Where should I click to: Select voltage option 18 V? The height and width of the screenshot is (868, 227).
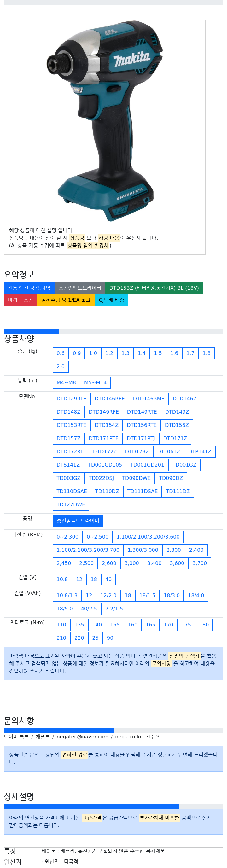click(94, 579)
